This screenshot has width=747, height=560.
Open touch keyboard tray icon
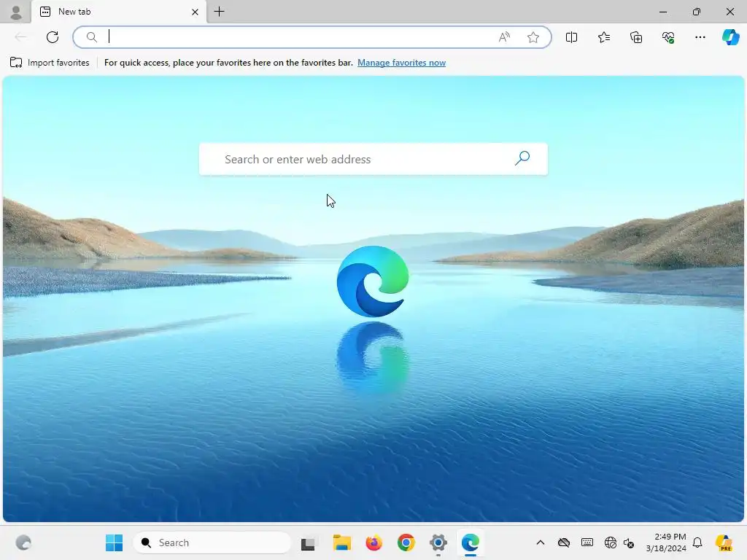click(587, 542)
